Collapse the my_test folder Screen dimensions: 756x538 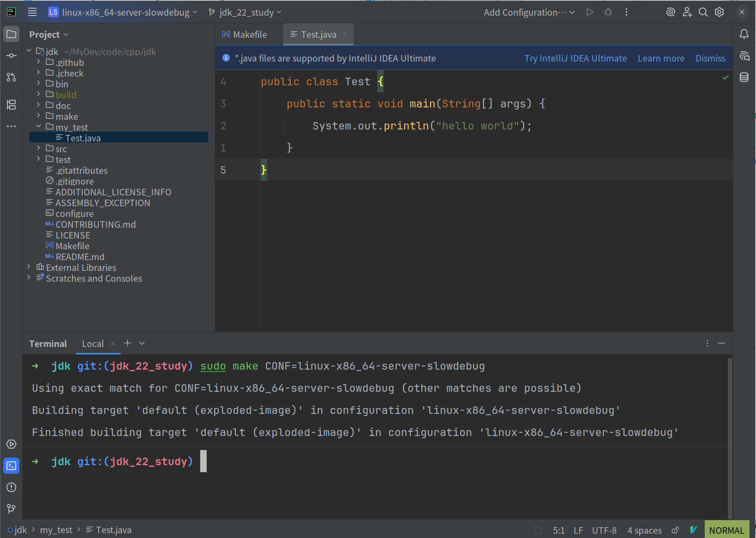click(38, 127)
